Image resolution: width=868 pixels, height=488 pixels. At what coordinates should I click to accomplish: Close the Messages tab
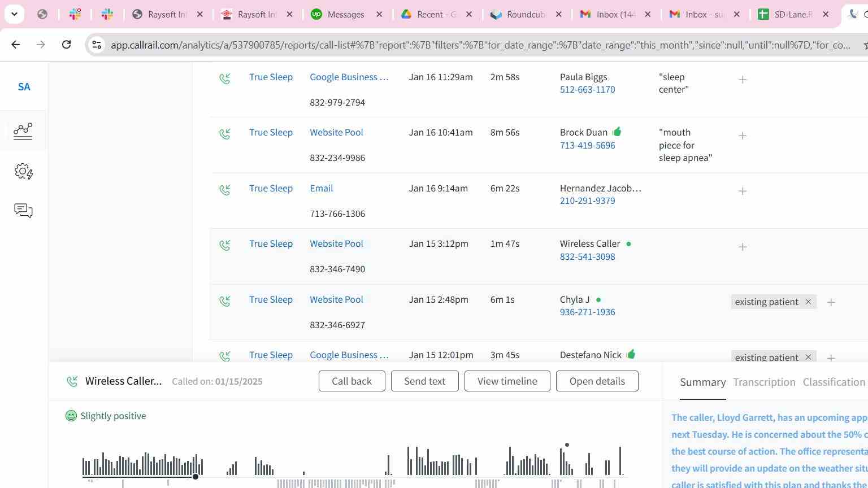point(379,14)
